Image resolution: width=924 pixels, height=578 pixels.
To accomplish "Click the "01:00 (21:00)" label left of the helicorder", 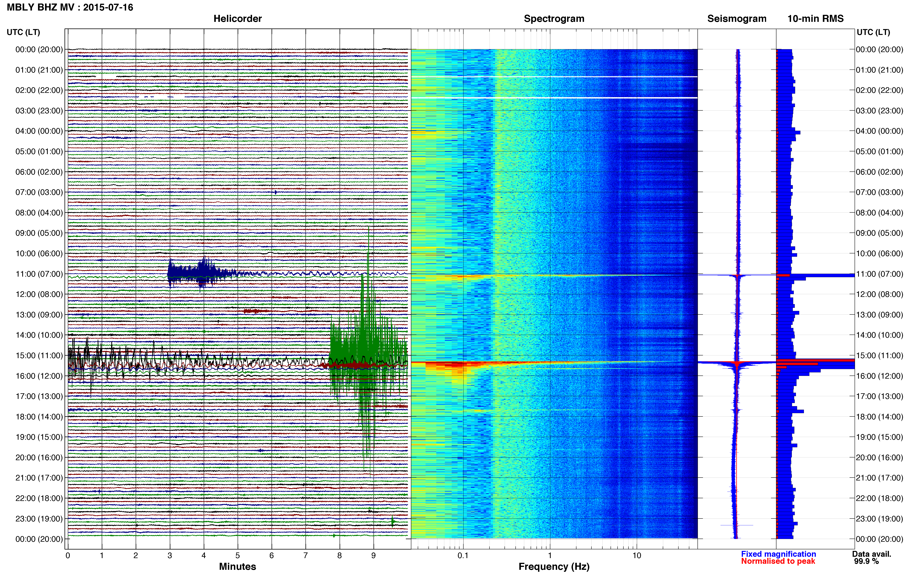I will pyautogui.click(x=39, y=70).
